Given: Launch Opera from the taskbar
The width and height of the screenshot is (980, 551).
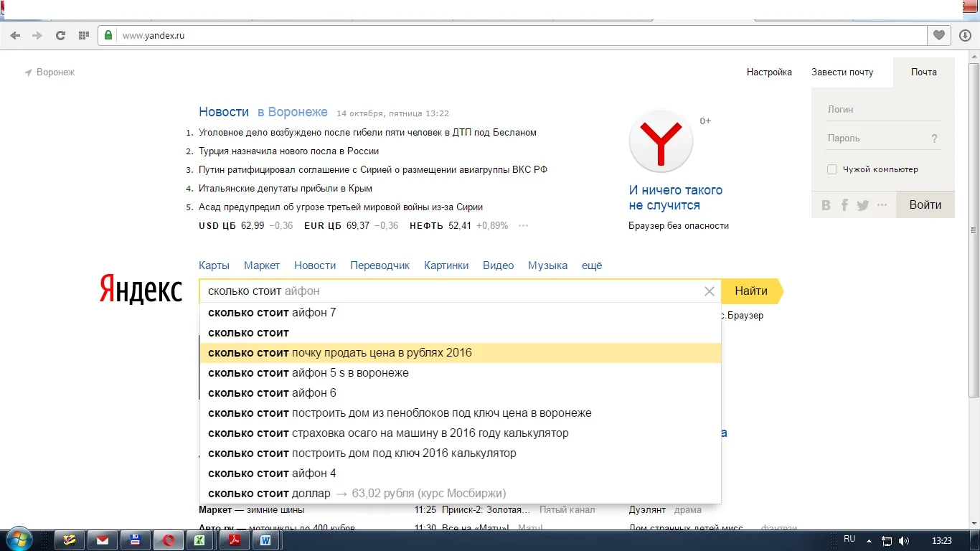Looking at the screenshot, I should point(168,540).
